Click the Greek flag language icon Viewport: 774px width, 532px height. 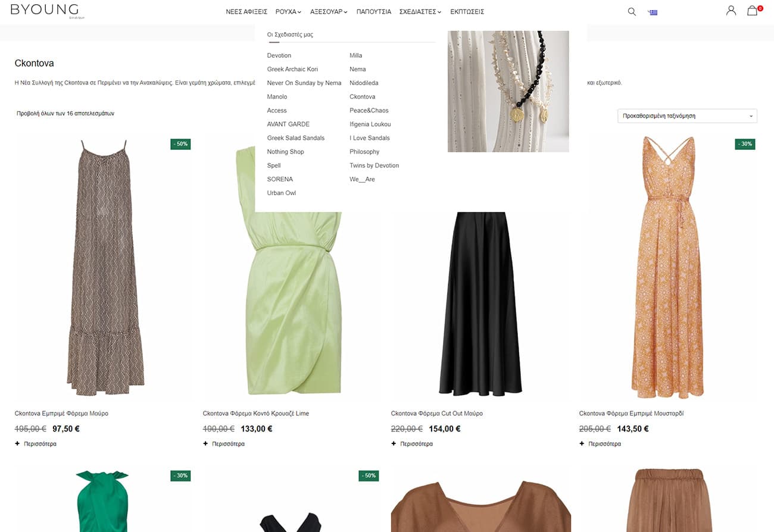(653, 12)
